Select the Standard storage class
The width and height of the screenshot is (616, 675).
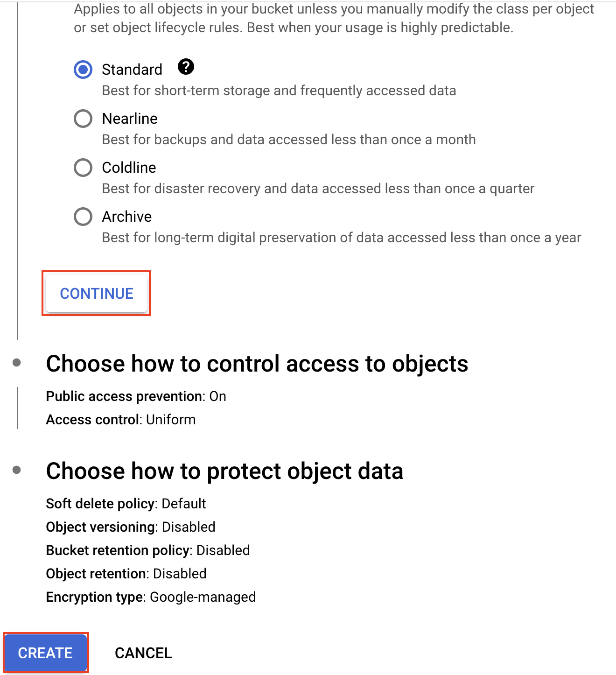[83, 69]
